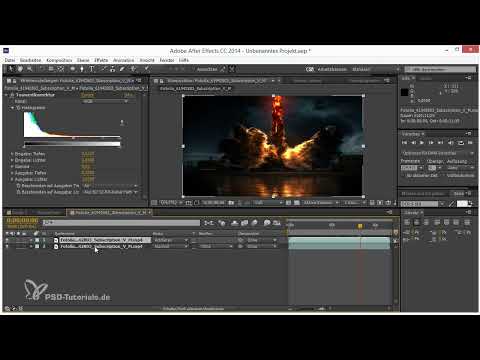The image size is (480, 360).
Task: Open the Graph Editor in timeline
Action: click(277, 223)
